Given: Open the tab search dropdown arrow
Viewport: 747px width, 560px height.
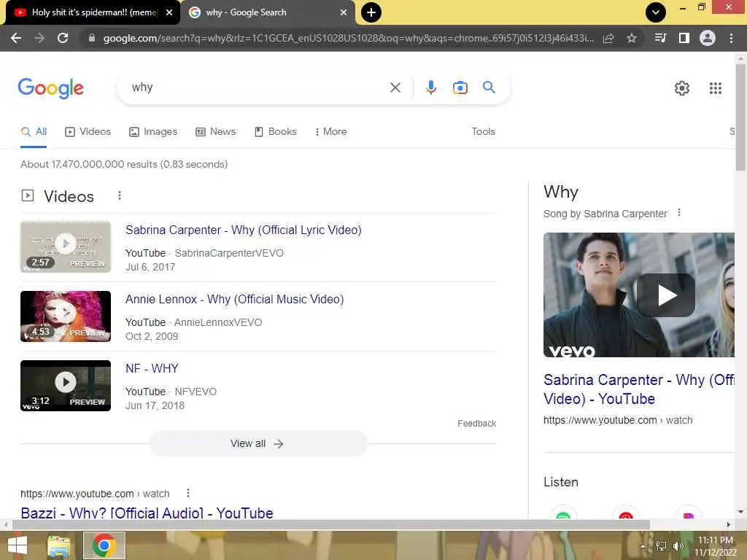Looking at the screenshot, I should [x=656, y=12].
